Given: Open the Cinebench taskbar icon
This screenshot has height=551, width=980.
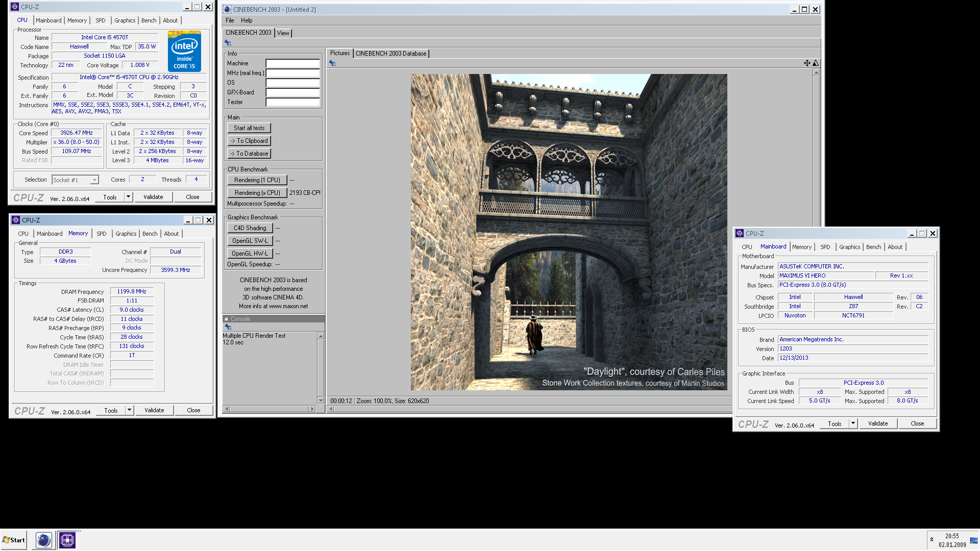Looking at the screenshot, I should (x=44, y=540).
